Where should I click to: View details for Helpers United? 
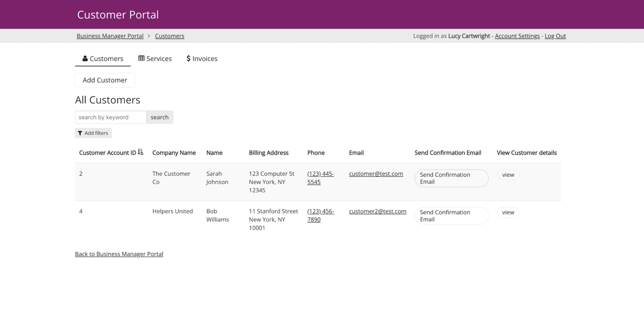tap(508, 212)
